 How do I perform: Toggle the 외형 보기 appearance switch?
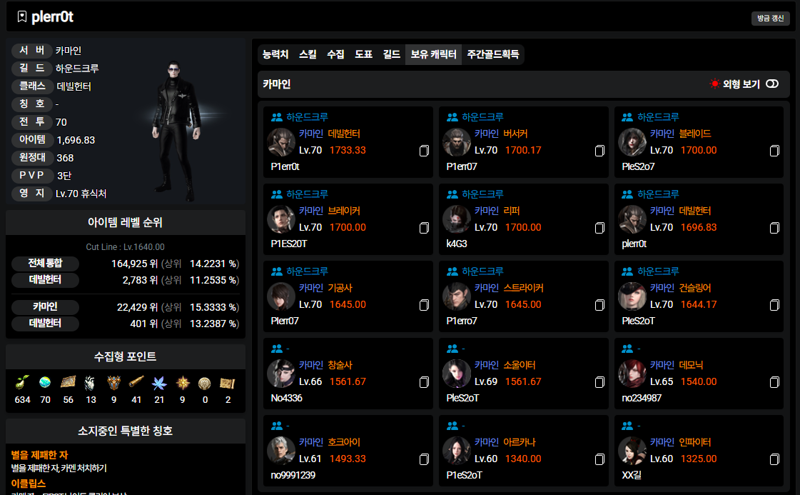point(772,84)
